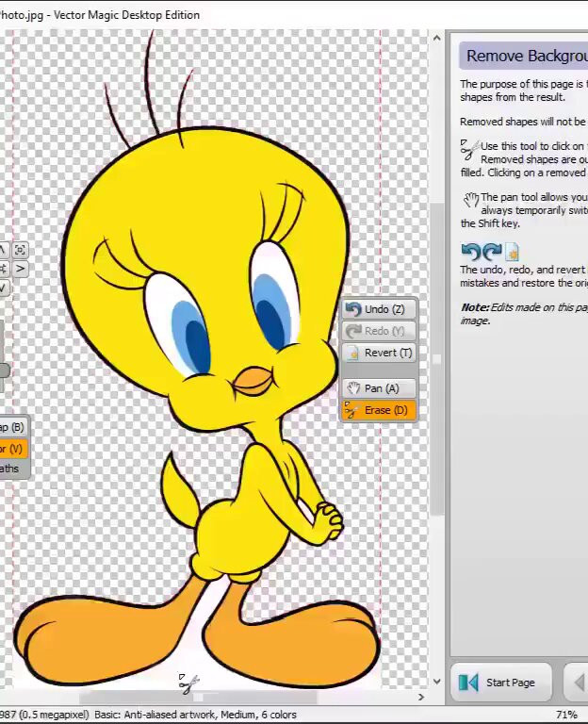Switch to Vector (V) view
Screen dimensions: 588x724
click(x=13, y=449)
